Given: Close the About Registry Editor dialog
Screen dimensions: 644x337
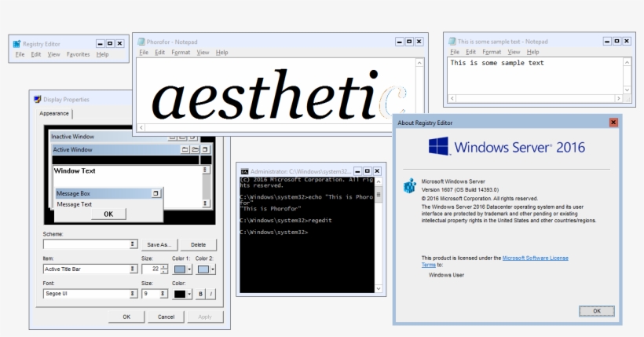Looking at the screenshot, I should 613,123.
